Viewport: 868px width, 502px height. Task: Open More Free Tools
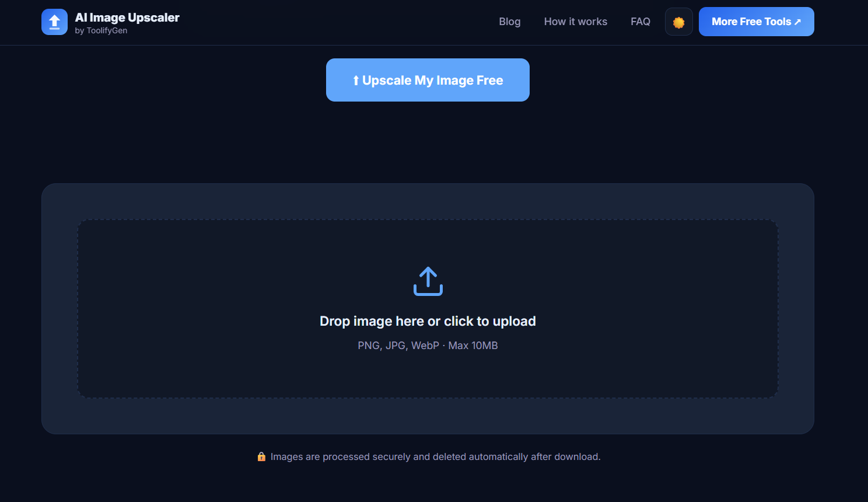coord(756,21)
